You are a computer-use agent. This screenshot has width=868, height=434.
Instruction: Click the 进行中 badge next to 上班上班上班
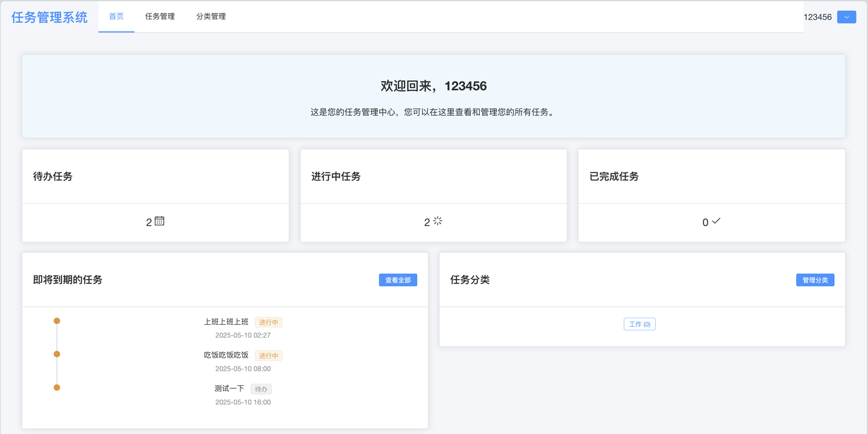[268, 322]
